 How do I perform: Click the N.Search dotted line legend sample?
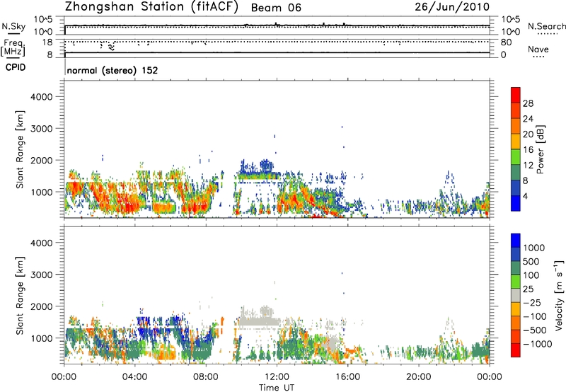(x=547, y=34)
